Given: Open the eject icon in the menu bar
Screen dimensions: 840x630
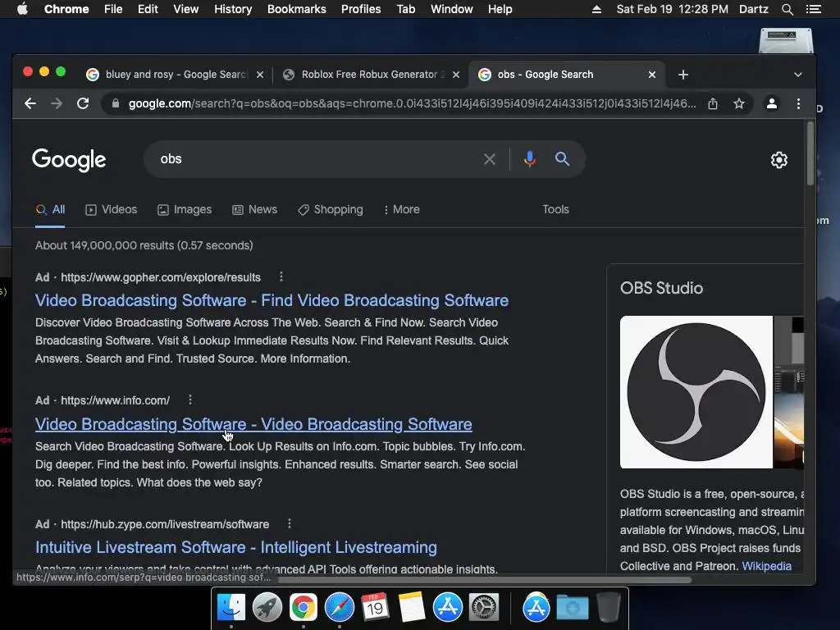Looking at the screenshot, I should [596, 9].
